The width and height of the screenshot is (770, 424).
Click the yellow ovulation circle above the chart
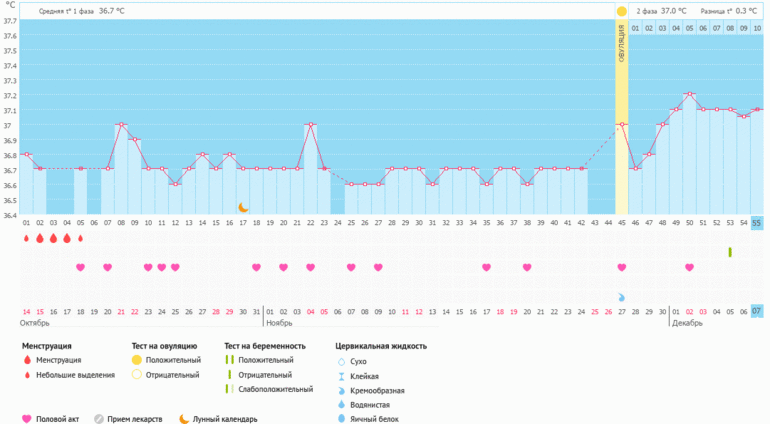pos(621,11)
